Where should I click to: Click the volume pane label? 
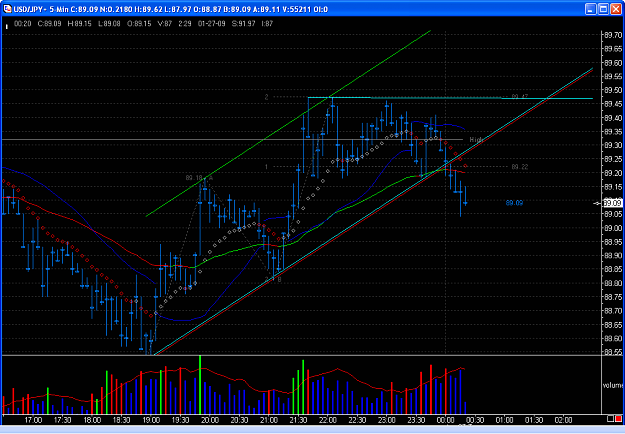[x=613, y=385]
